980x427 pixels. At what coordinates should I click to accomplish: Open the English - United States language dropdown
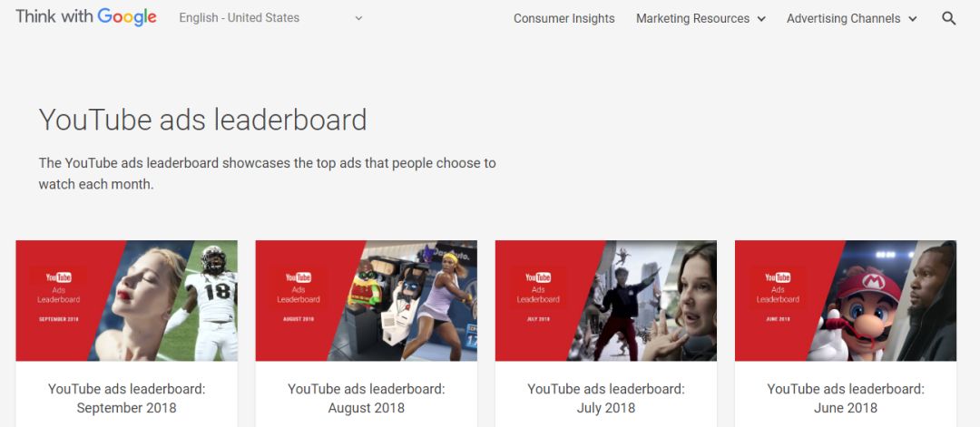[x=270, y=18]
